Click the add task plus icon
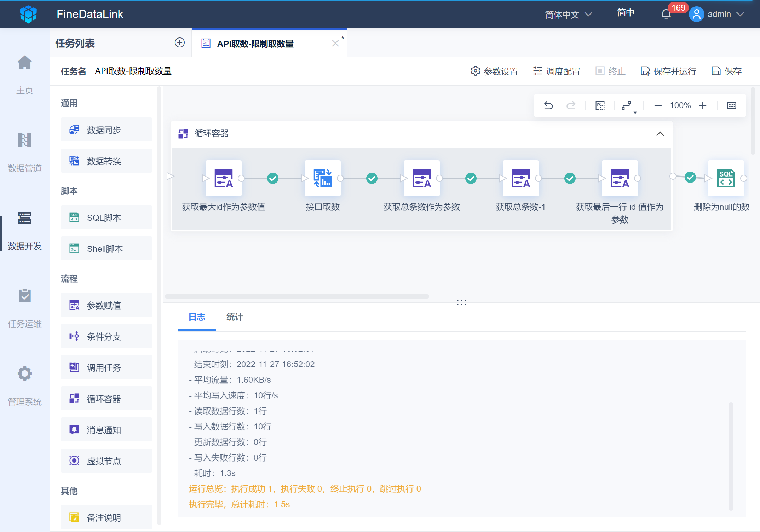 click(180, 43)
